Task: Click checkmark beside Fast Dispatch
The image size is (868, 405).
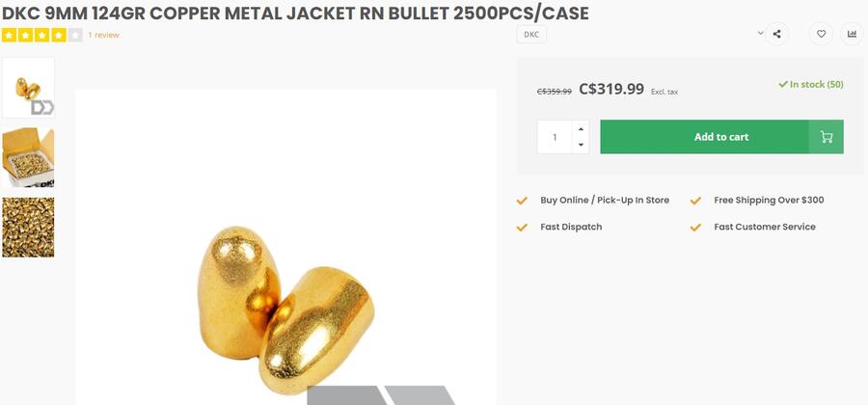Action: point(522,228)
